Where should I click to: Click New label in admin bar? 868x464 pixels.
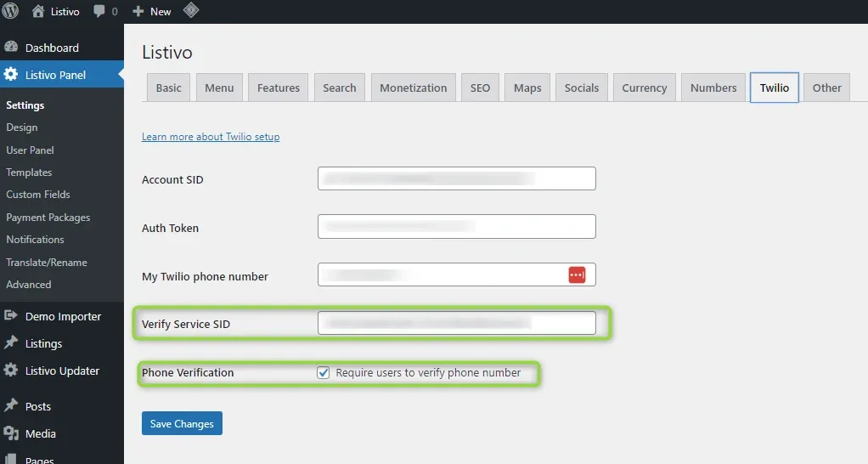coord(161,12)
